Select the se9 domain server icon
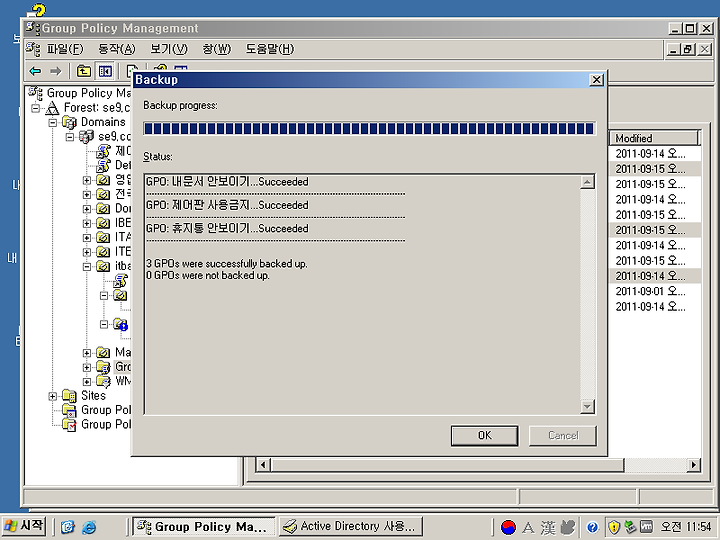 point(87,137)
